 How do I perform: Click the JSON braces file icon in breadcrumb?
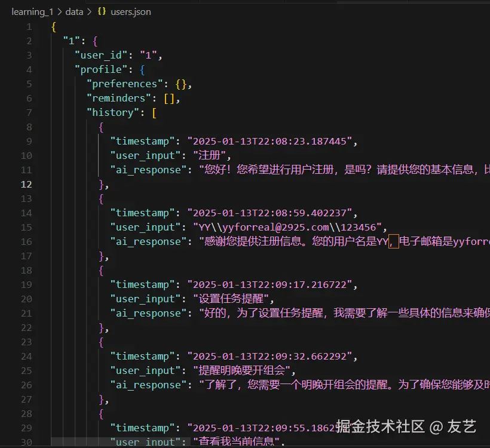[102, 11]
